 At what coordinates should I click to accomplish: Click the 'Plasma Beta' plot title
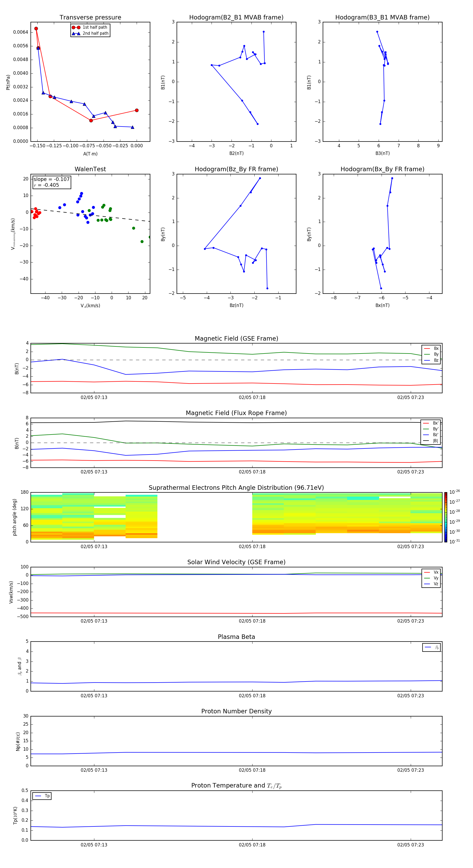tap(236, 637)
